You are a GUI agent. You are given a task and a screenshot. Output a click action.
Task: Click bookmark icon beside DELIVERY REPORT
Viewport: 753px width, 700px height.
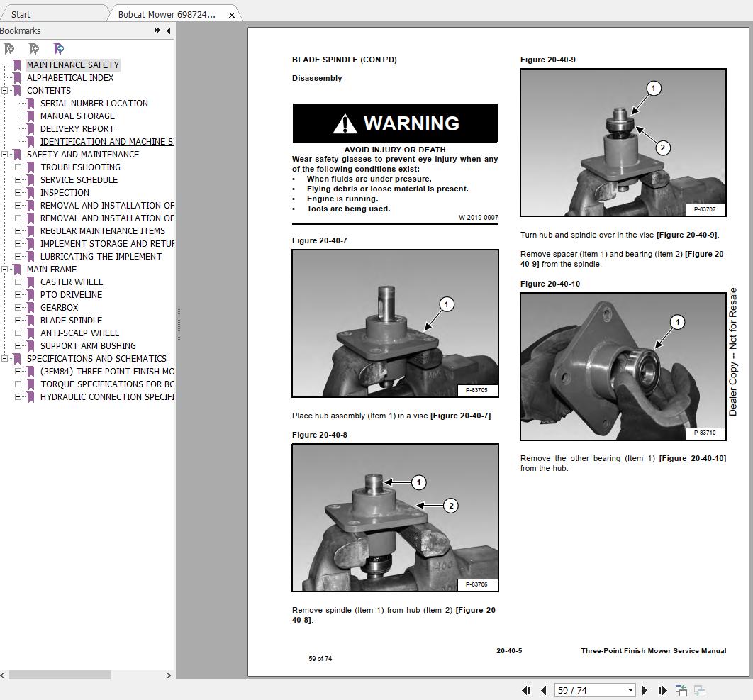(30, 129)
